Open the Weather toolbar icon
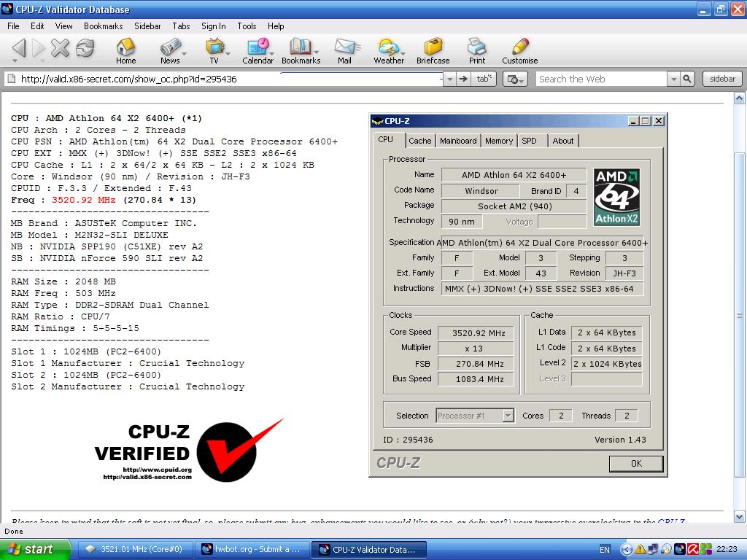747x560 pixels. pyautogui.click(x=389, y=52)
